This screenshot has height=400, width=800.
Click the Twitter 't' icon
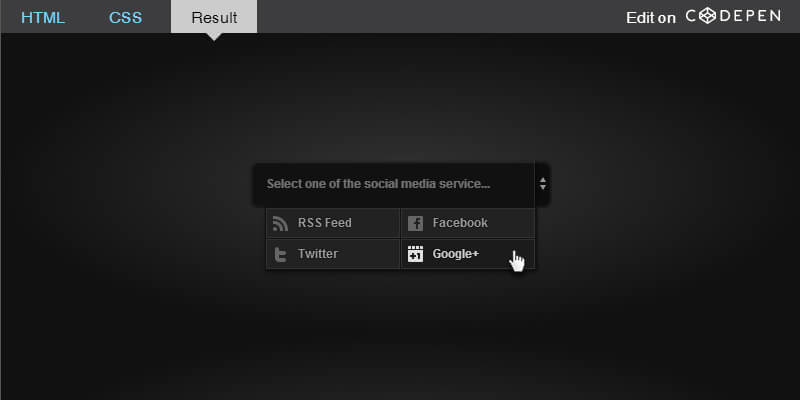click(280, 255)
